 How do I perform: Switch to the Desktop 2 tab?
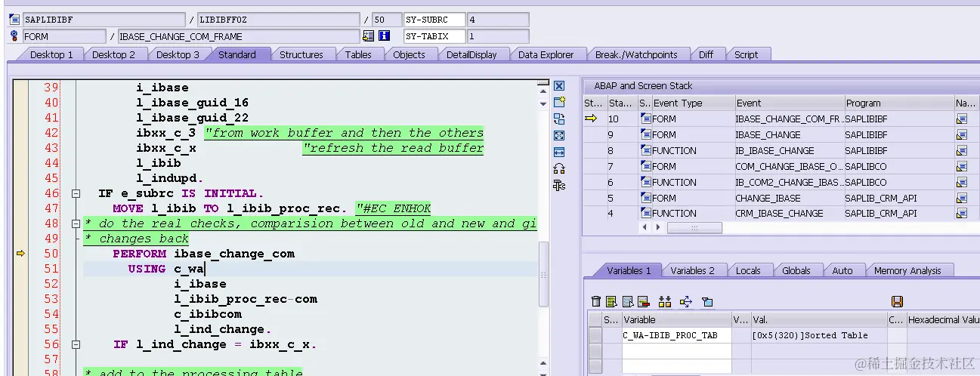(113, 54)
